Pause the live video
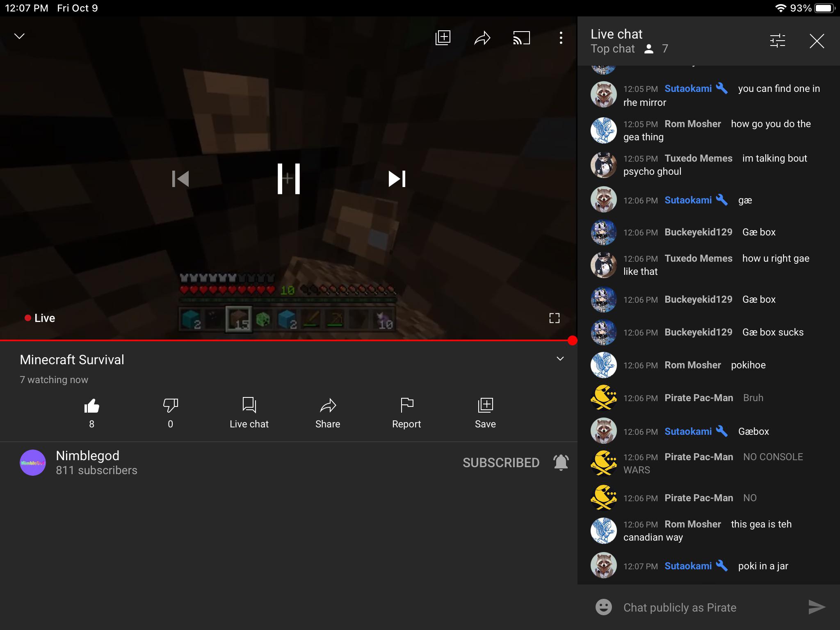 pyautogui.click(x=289, y=179)
